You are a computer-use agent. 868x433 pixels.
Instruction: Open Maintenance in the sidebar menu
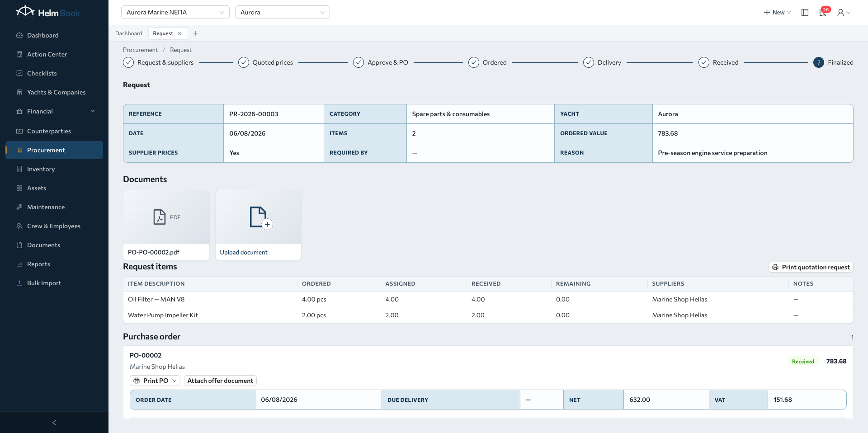tap(54, 207)
